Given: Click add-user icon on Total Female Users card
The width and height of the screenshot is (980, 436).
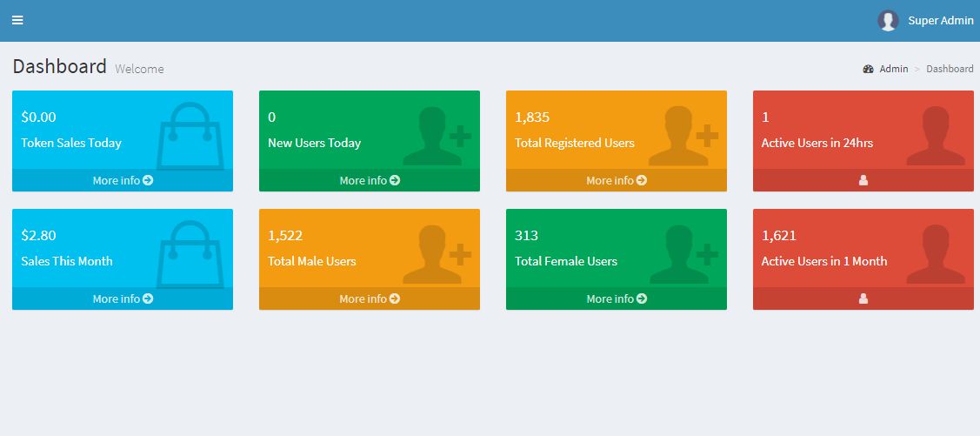Looking at the screenshot, I should pyautogui.click(x=683, y=254).
